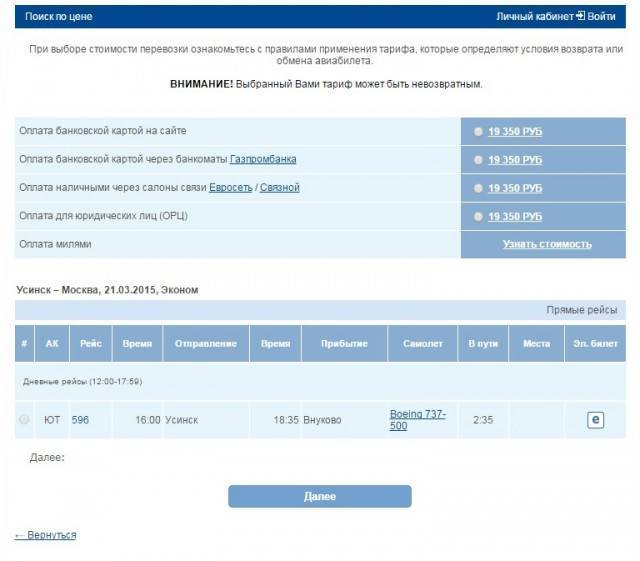
Task: Open Личный кабинет in header
Action: 535,16
